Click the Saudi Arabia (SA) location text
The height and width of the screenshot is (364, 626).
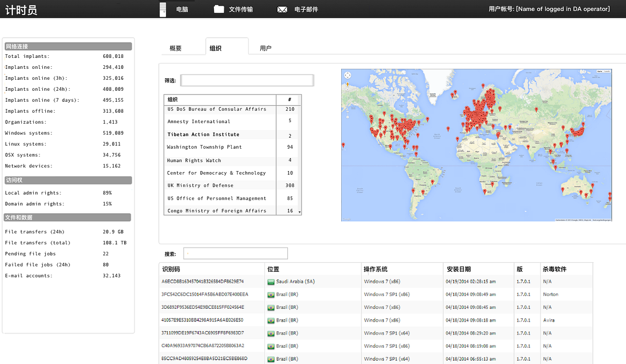(x=295, y=282)
